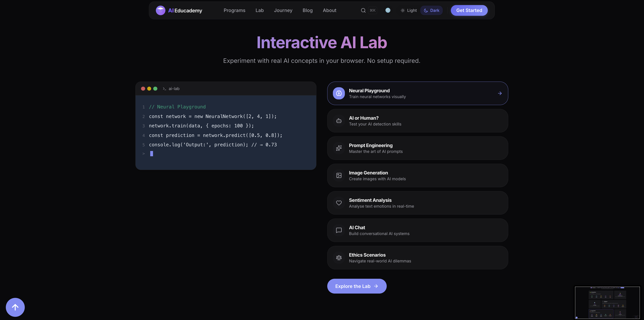Click the Explore the Lab button

coord(357,286)
